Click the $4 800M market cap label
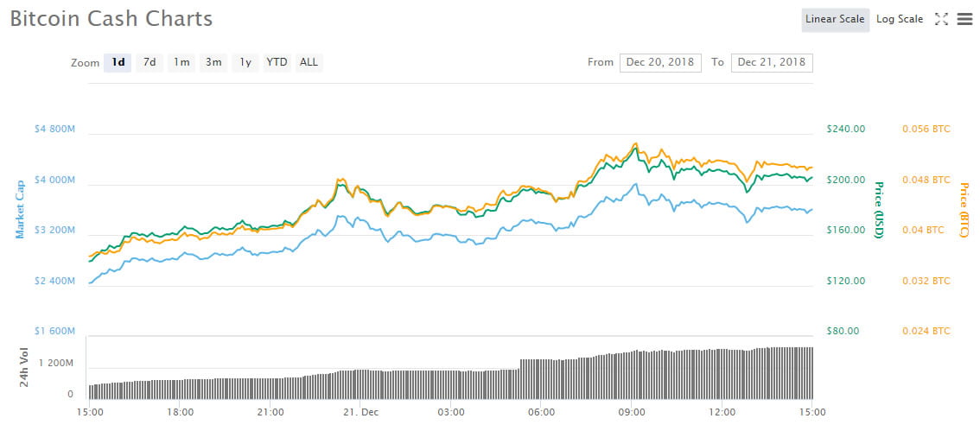This screenshot has width=980, height=431. tap(54, 130)
